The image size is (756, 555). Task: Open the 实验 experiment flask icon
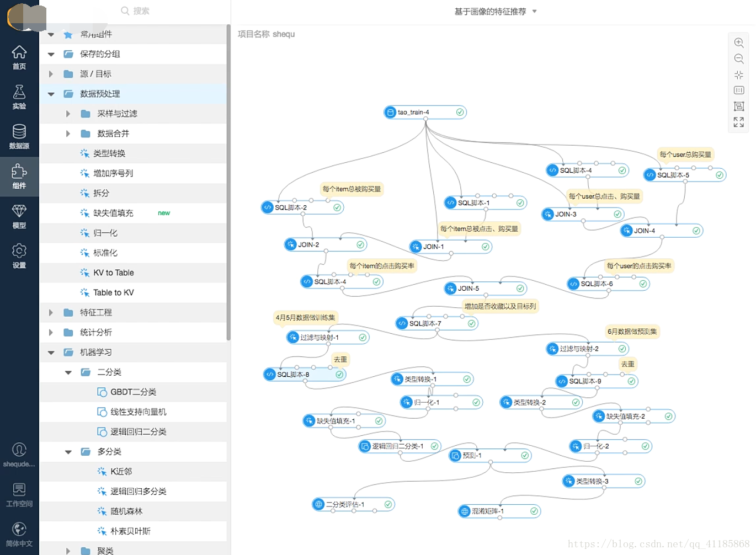[x=19, y=92]
